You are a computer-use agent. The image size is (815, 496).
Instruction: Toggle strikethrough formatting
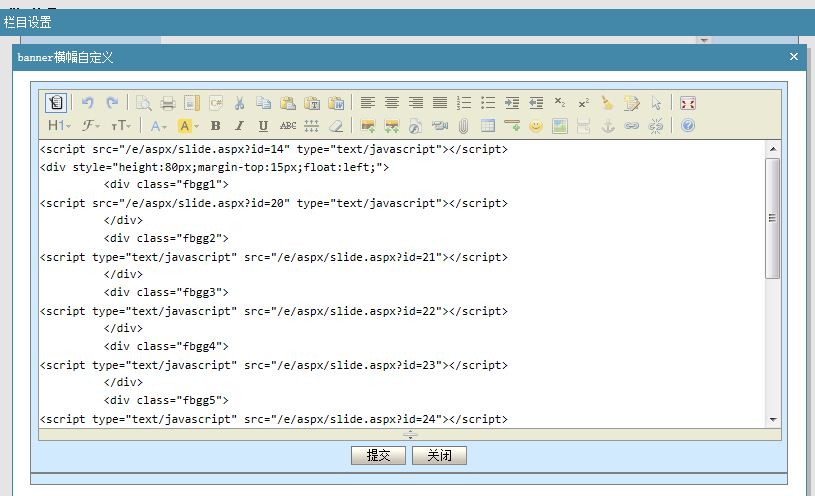(x=287, y=126)
